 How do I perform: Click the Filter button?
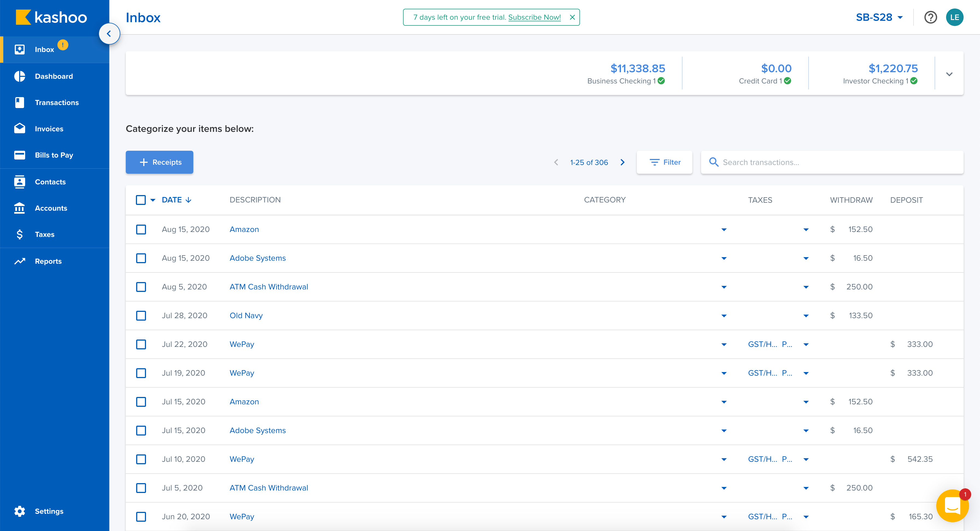pos(664,162)
